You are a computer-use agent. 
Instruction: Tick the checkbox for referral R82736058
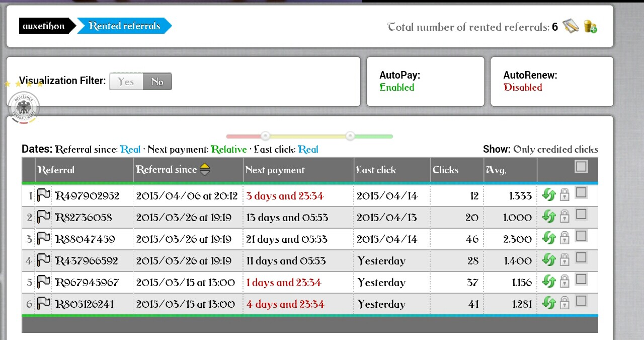(581, 214)
